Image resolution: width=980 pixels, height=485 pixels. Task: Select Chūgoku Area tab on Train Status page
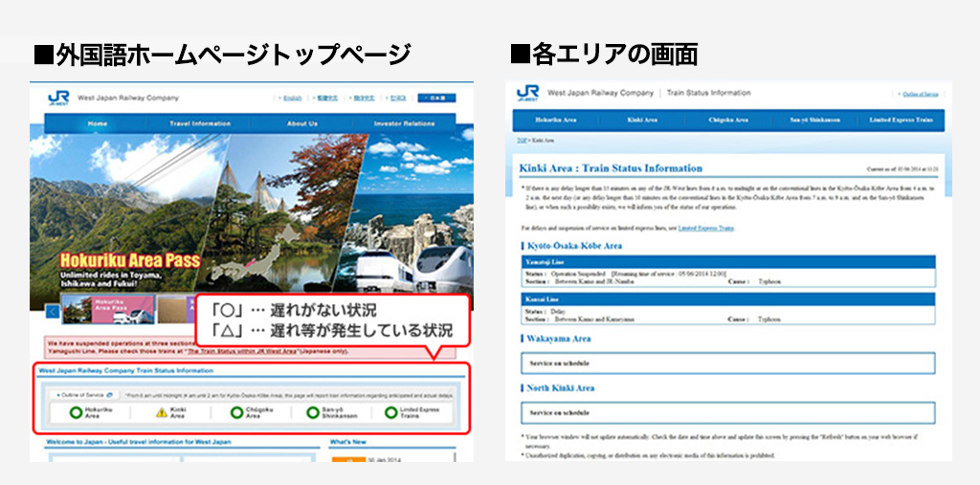pos(728,120)
